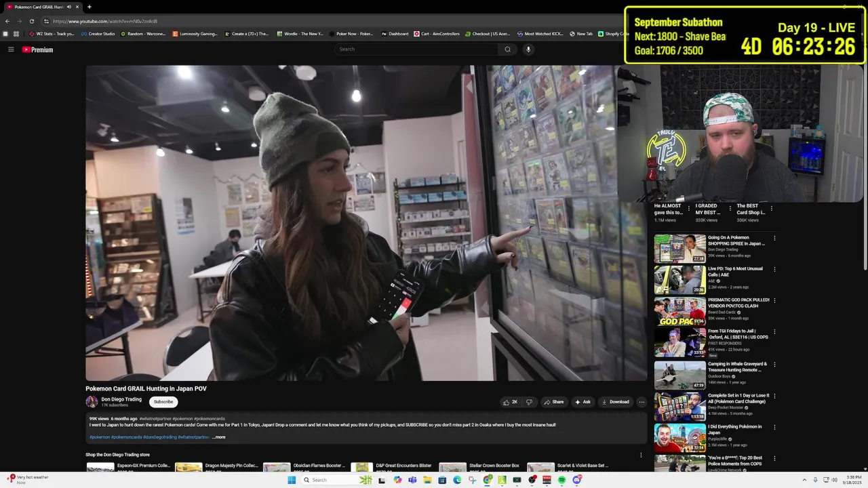868x488 pixels.
Task: Open the browser apps grid shortcut
Action: tap(16, 34)
